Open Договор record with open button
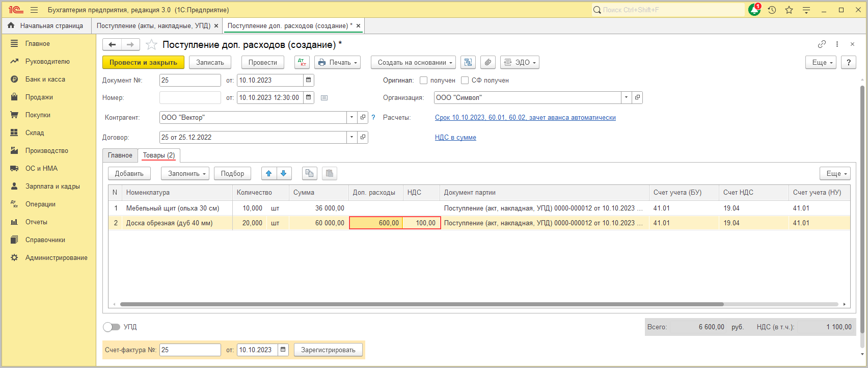This screenshot has height=368, width=868. coord(363,137)
